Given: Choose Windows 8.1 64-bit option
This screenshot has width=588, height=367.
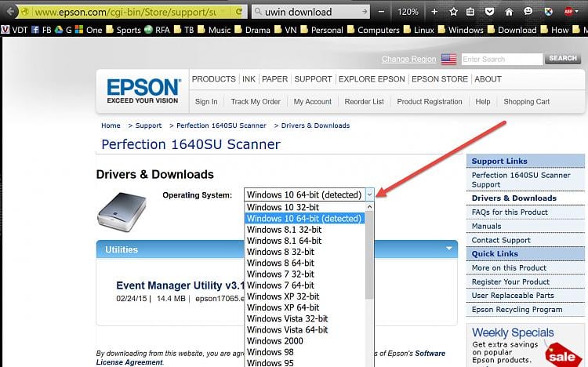Looking at the screenshot, I should pos(304,241).
